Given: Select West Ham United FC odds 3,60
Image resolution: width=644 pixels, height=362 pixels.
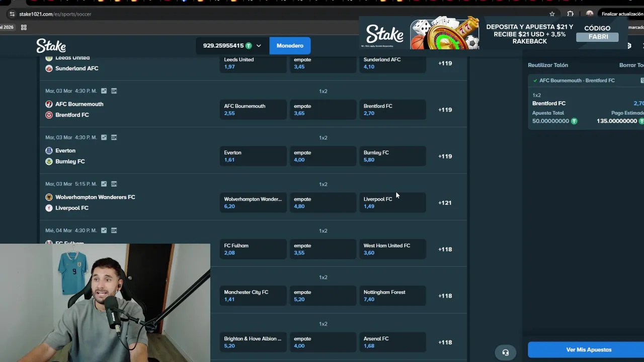Looking at the screenshot, I should [393, 249].
